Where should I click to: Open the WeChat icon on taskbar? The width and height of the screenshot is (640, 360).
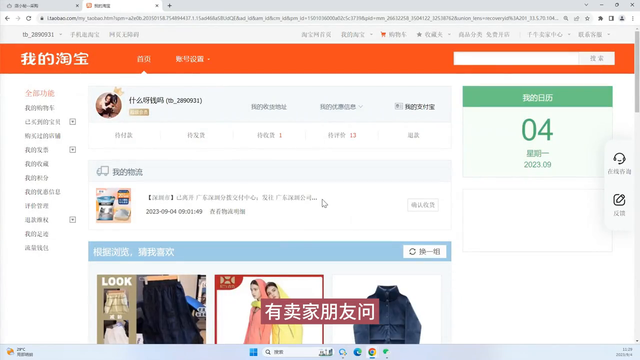click(x=386, y=352)
